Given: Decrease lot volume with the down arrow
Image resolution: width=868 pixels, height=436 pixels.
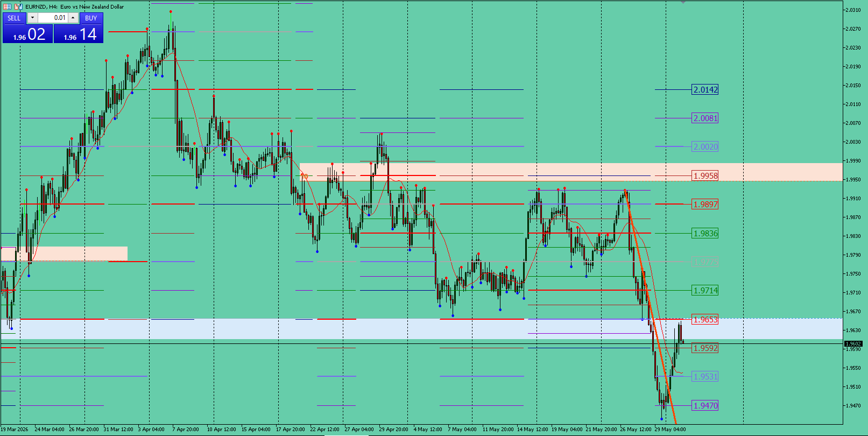Looking at the screenshot, I should coord(32,18).
